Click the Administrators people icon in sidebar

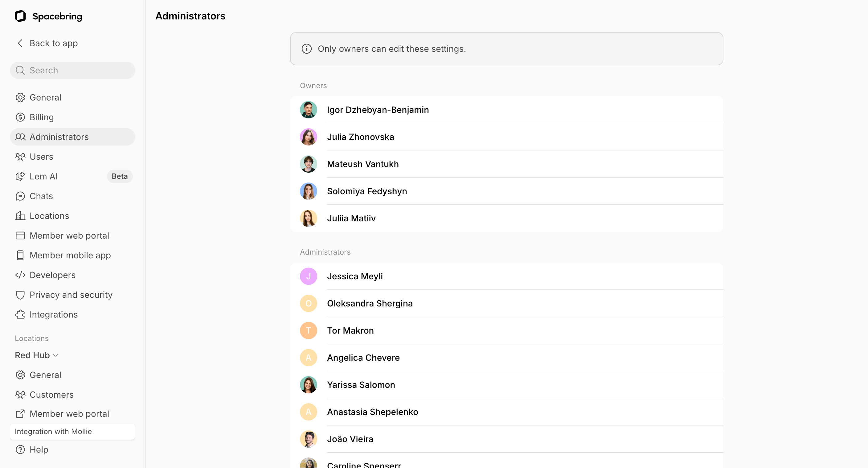coord(20,137)
